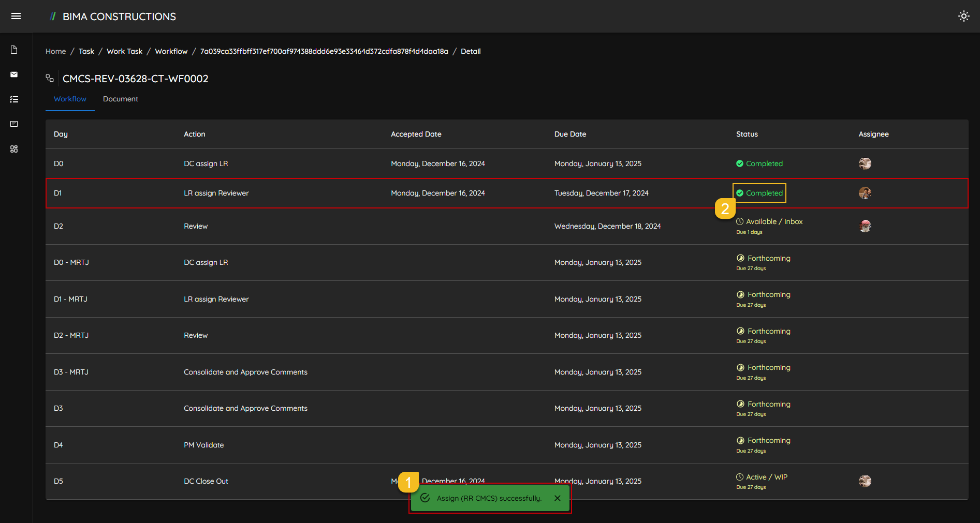This screenshot has height=523, width=980.
Task: Switch to the Document tab
Action: pyautogui.click(x=120, y=99)
